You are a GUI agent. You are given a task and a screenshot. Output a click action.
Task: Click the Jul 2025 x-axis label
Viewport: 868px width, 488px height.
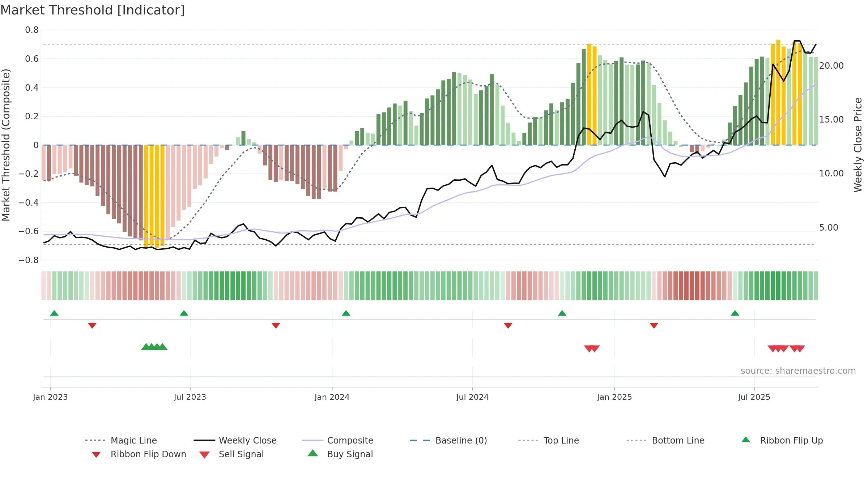(754, 397)
